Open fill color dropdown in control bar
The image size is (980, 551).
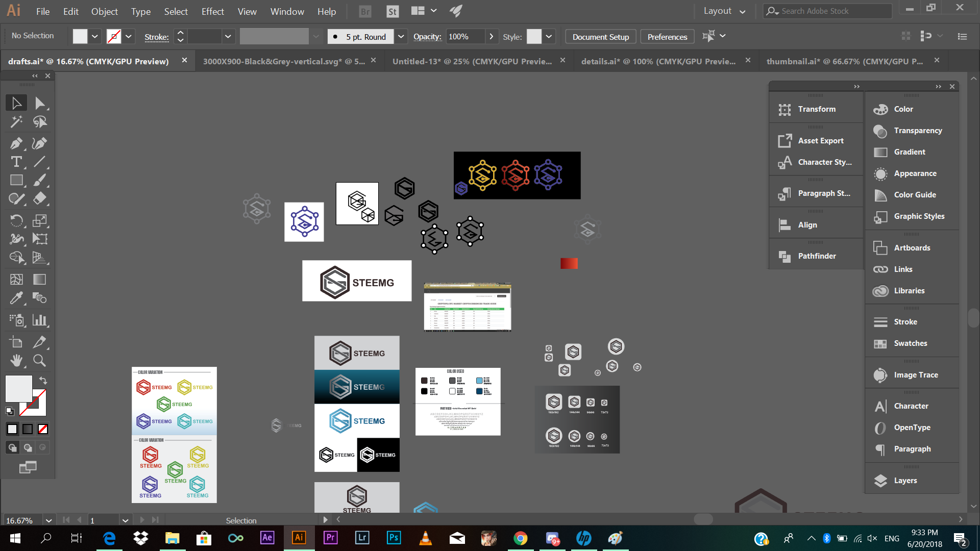pyautogui.click(x=95, y=36)
